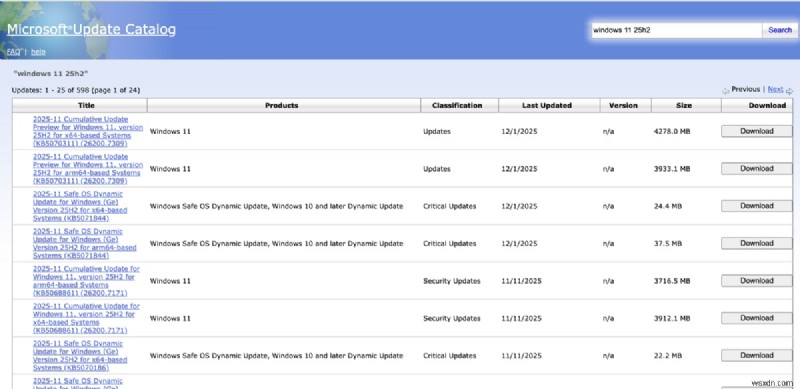The image size is (800, 389).
Task: Open KB5071844 x64 Safe OS Dynamic Update link
Action: 80,206
